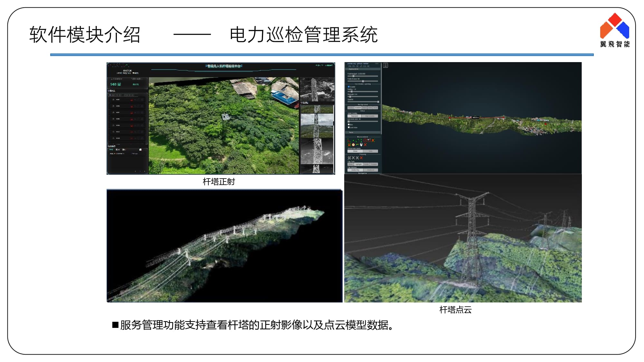
Task: Select the angle measurement tool icon
Action: coord(349,141)
